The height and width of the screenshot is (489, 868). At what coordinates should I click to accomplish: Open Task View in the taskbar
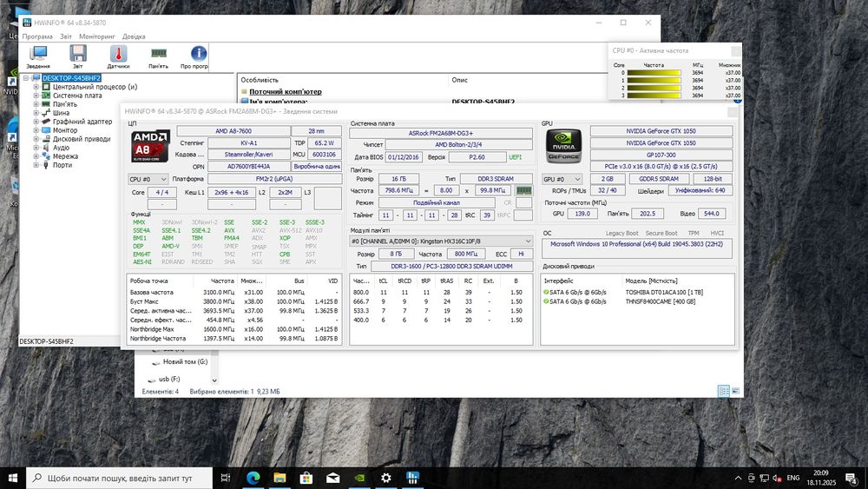pos(226,478)
